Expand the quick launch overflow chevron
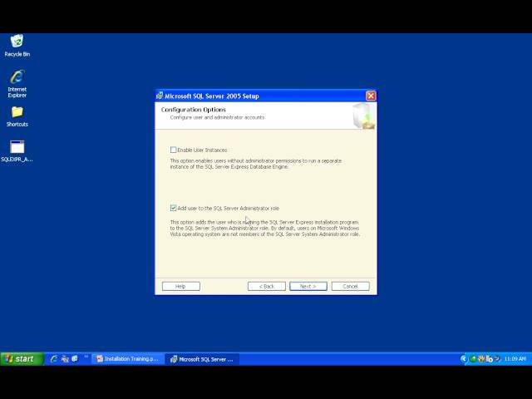 coord(86,357)
